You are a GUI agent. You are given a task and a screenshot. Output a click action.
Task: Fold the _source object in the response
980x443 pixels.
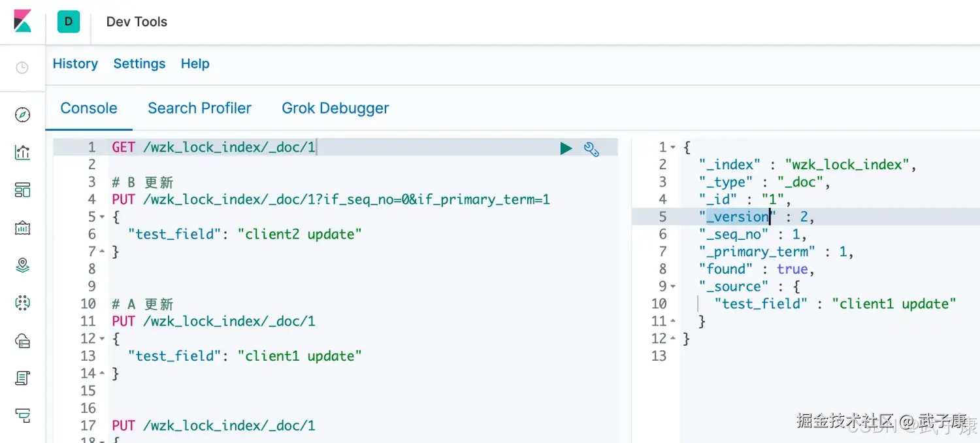[674, 286]
